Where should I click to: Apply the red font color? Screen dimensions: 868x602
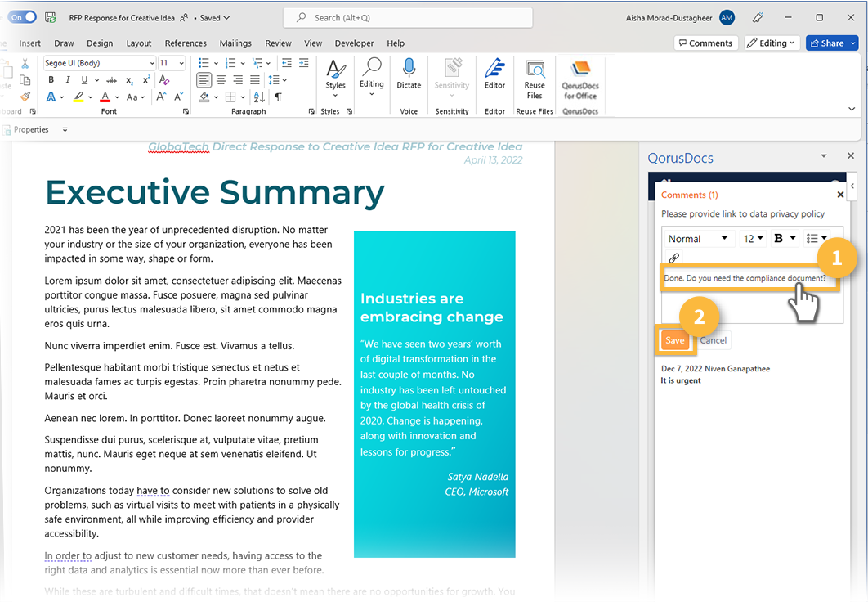tap(105, 97)
